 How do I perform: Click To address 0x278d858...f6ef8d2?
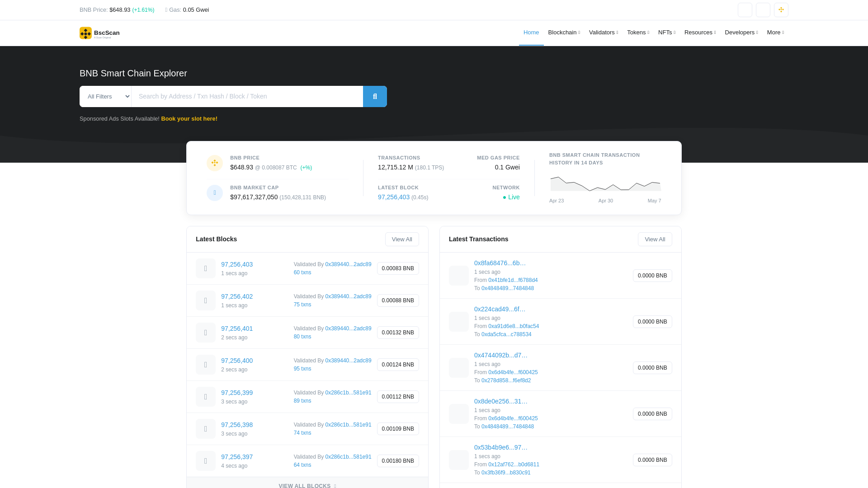click(506, 380)
